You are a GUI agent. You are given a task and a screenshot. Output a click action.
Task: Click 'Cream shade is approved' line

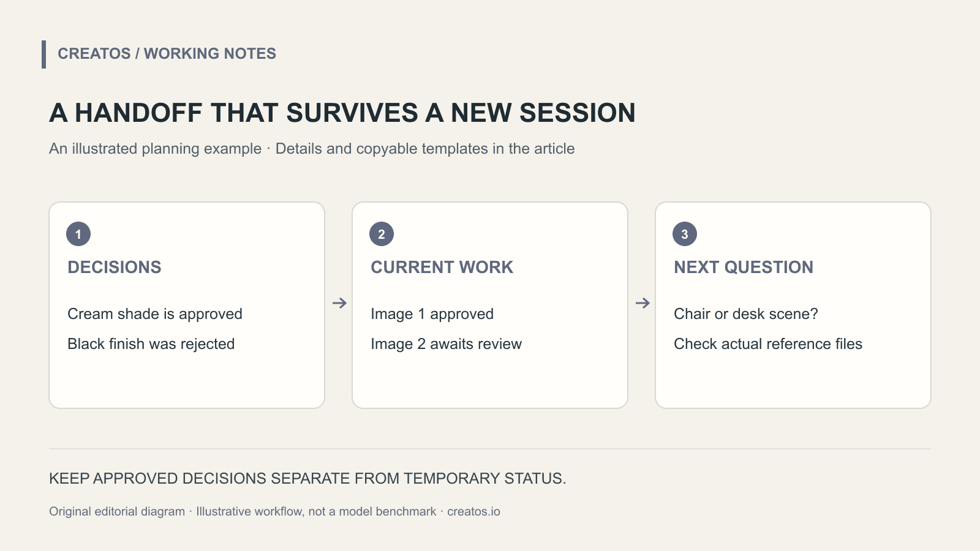pyautogui.click(x=155, y=314)
